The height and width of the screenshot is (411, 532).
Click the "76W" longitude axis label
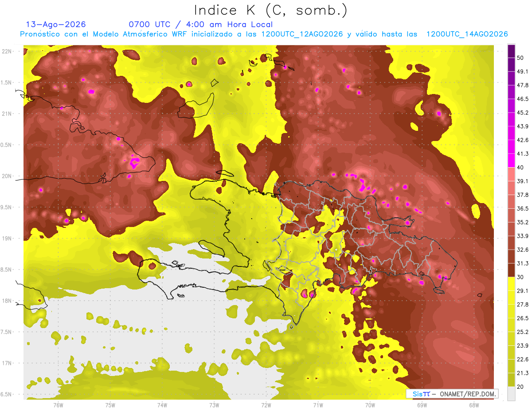click(x=58, y=405)
